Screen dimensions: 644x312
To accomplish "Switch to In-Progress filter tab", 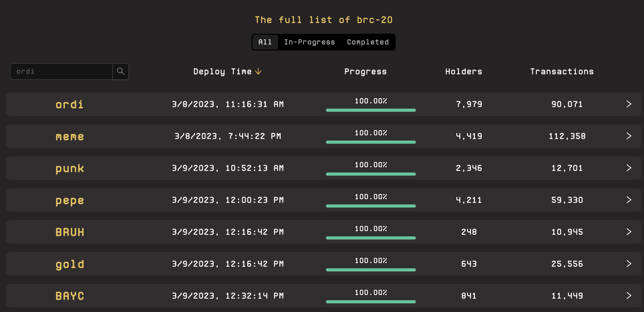I will (309, 42).
